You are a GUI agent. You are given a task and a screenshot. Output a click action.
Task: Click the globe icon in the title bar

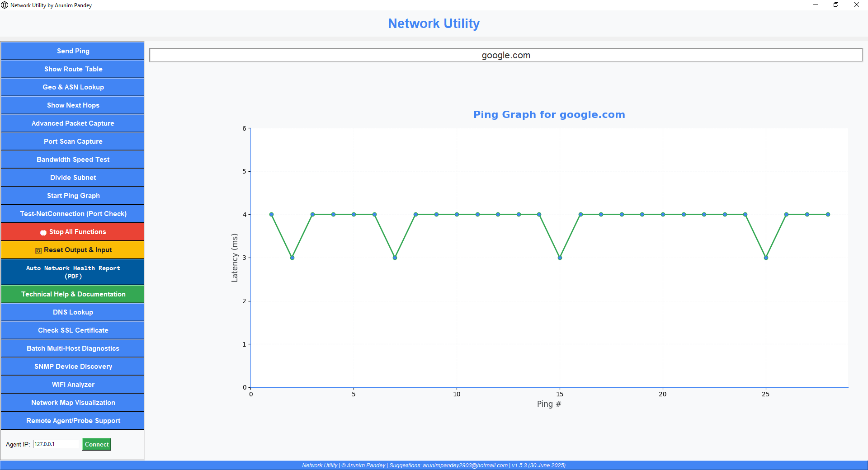(5, 5)
